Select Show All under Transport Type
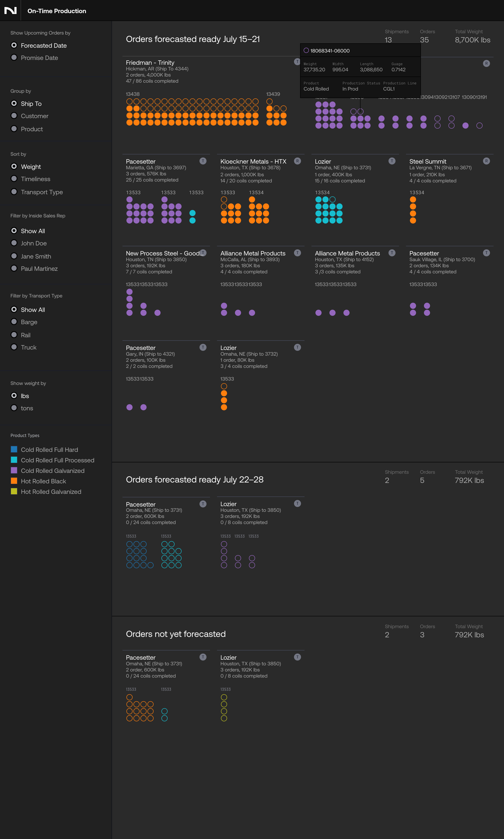504x839 pixels. 14,309
